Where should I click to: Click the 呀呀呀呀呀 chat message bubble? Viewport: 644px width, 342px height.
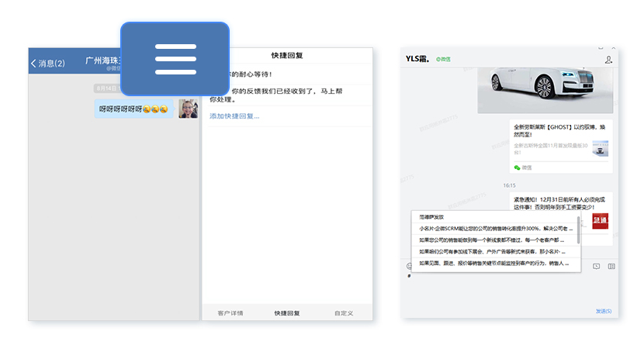tap(133, 109)
